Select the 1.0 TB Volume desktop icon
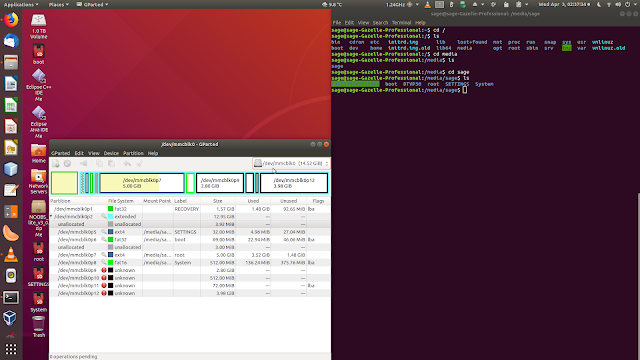The image size is (640, 360). (38, 26)
